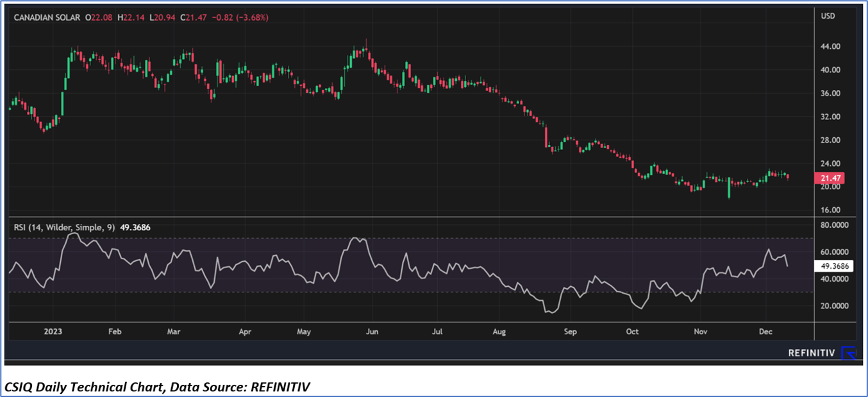Viewport: 868px width, 397px height.
Task: Click the RSI (14, Wilder, Simple, 9) indicator label
Action: tap(64, 227)
